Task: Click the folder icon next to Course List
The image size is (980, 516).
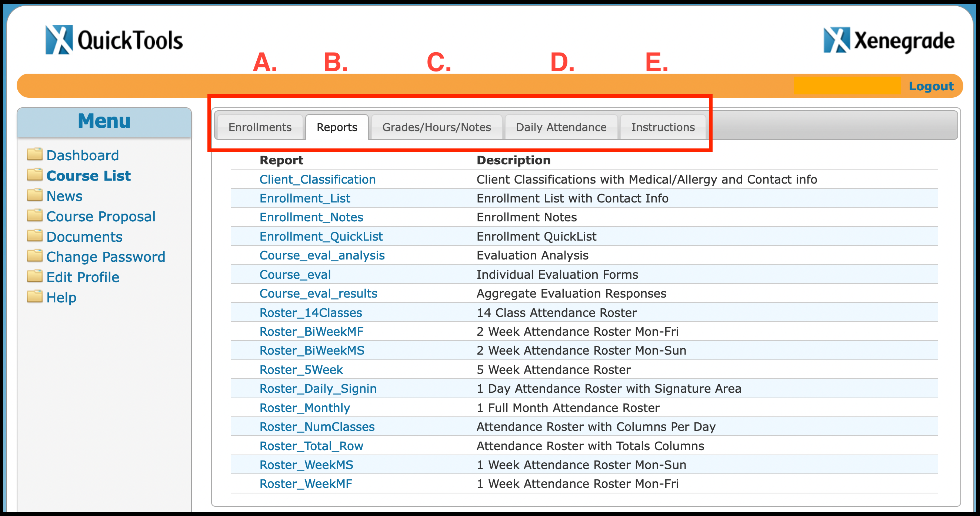Action: coord(35,175)
